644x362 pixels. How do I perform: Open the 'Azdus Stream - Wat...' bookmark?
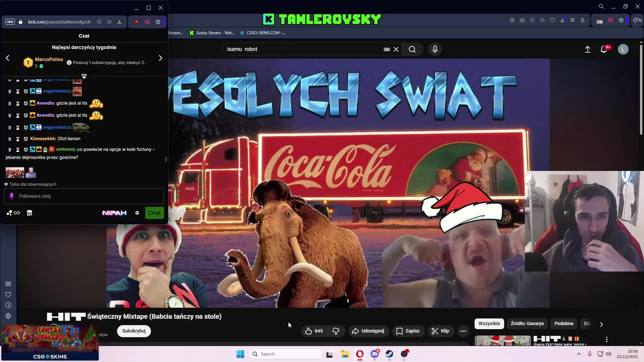(x=212, y=33)
